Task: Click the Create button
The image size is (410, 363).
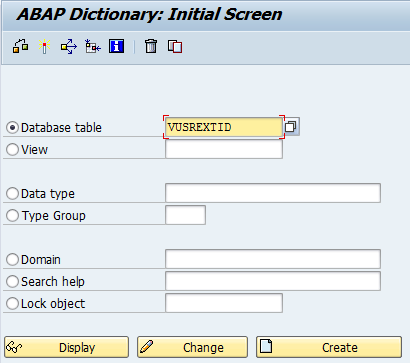Action: click(x=329, y=347)
